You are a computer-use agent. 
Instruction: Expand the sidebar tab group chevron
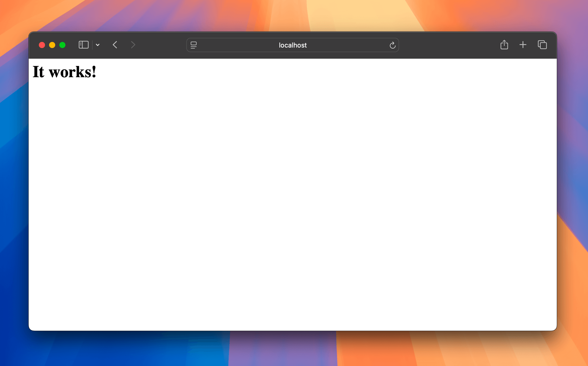pyautogui.click(x=98, y=45)
